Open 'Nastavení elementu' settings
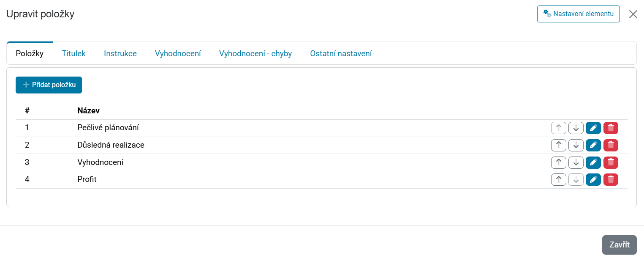This screenshot has height=261, width=644. pyautogui.click(x=578, y=14)
